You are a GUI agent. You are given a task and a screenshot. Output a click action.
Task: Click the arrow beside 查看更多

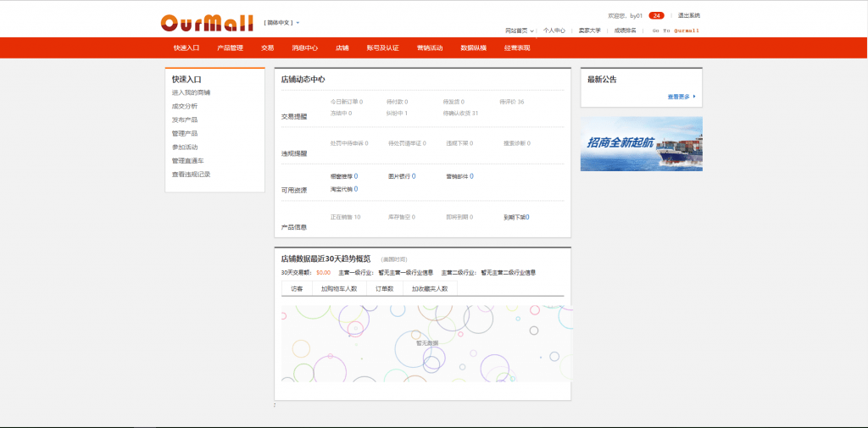(x=694, y=97)
